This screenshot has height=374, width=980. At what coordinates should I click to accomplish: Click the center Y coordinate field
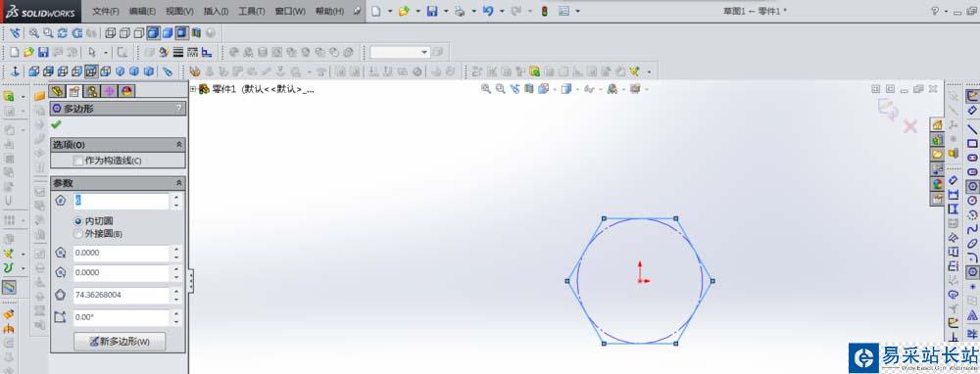[122, 273]
